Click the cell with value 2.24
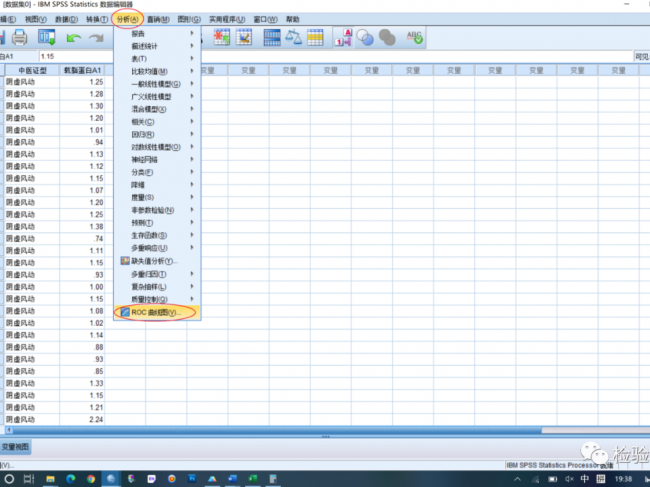The width and height of the screenshot is (650, 487). point(82,419)
